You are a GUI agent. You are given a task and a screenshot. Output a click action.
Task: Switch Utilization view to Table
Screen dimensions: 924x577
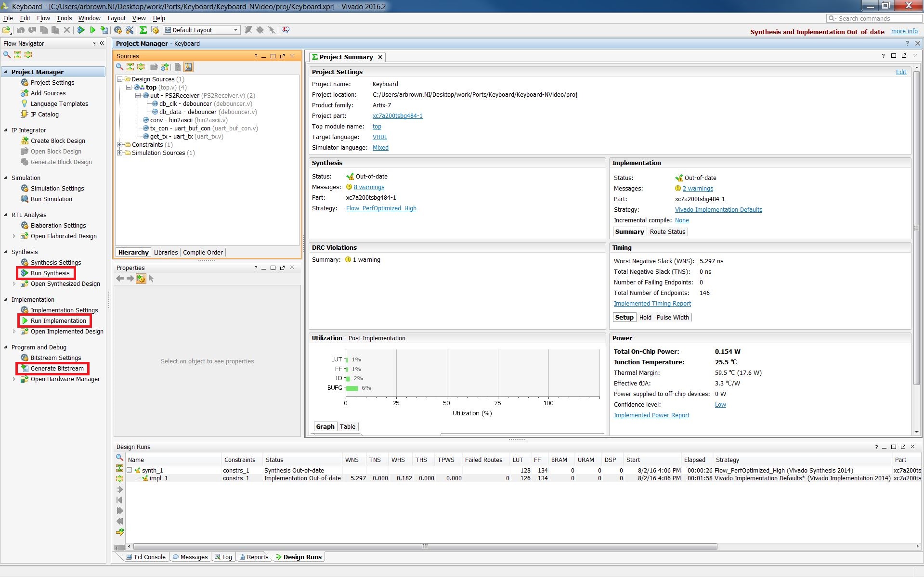coord(347,426)
